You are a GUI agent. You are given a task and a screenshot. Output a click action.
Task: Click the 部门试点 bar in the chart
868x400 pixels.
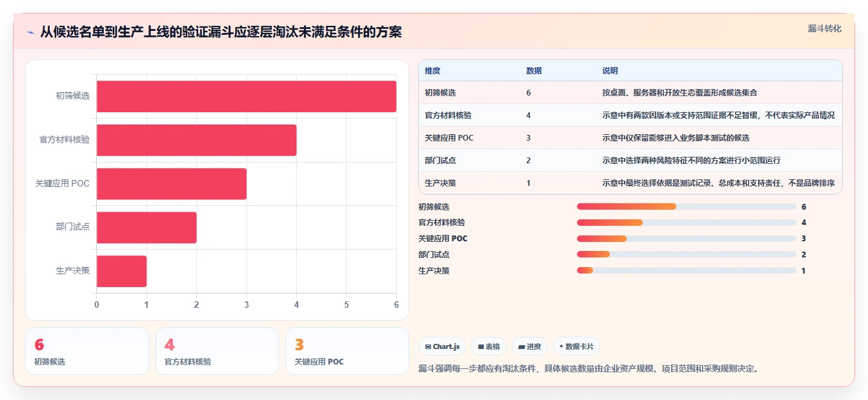click(x=146, y=228)
